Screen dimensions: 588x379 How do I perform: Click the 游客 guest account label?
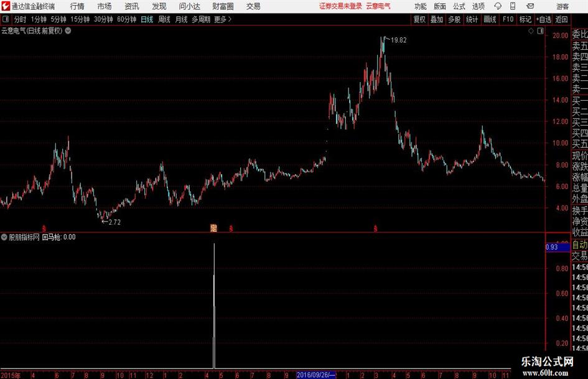click(x=562, y=6)
